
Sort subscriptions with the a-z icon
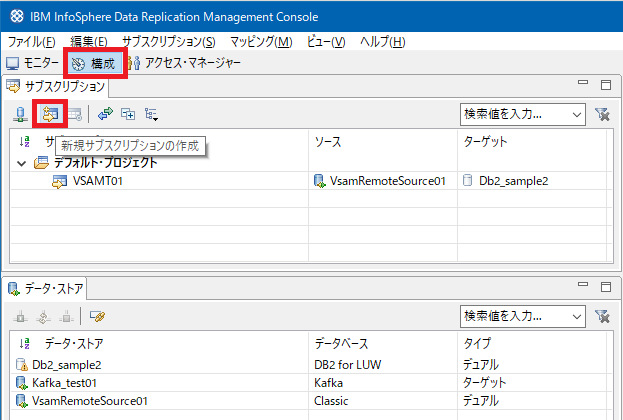[x=25, y=141]
